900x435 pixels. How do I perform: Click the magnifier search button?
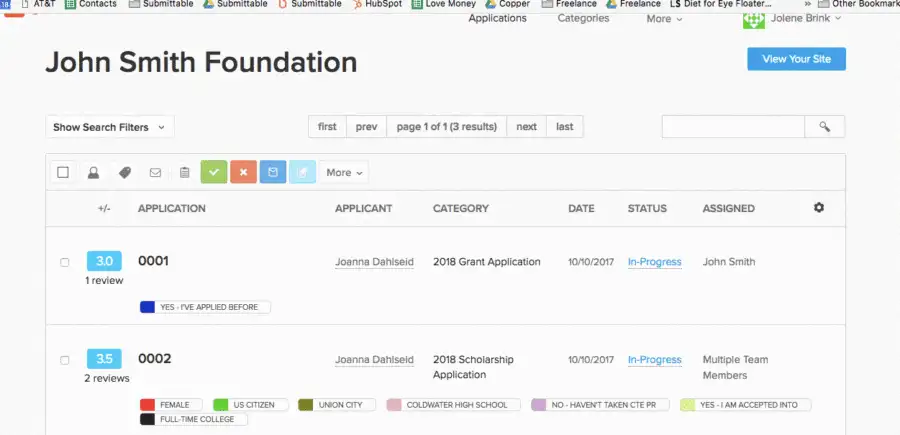click(x=824, y=127)
